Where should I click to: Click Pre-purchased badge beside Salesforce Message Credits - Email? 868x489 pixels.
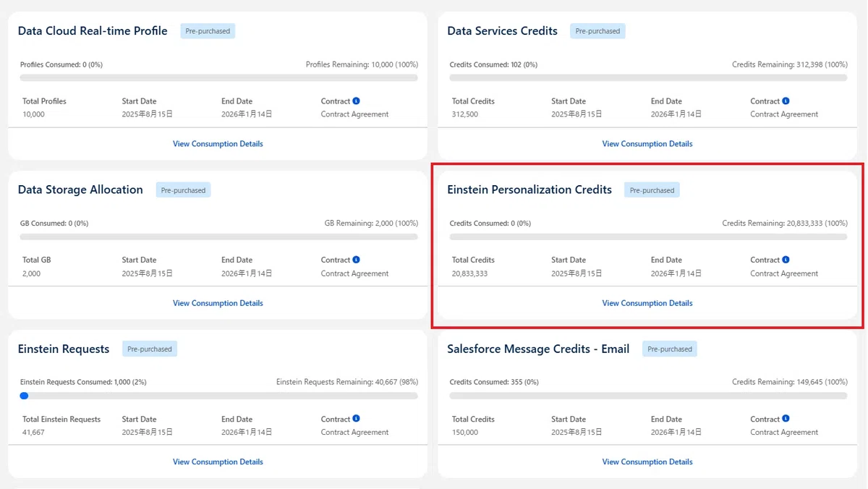pyautogui.click(x=670, y=349)
